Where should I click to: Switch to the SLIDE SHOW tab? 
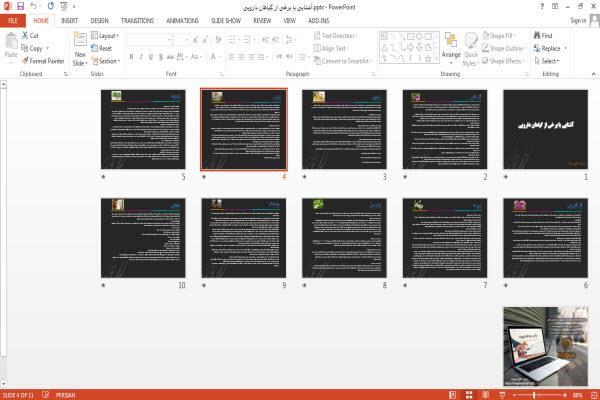coord(226,21)
